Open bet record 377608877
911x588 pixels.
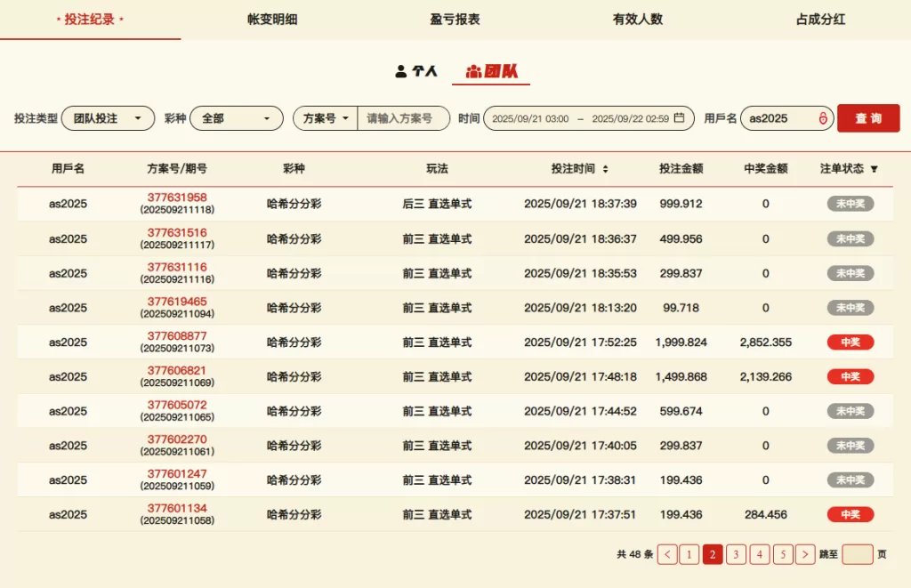pos(177,336)
